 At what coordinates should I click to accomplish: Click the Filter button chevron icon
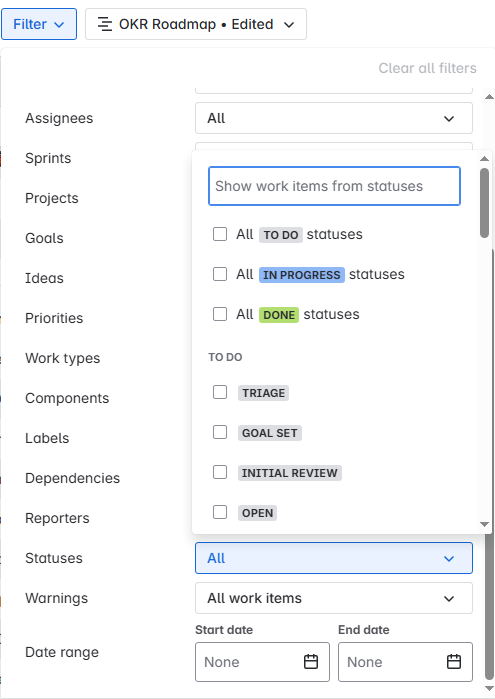[59, 25]
